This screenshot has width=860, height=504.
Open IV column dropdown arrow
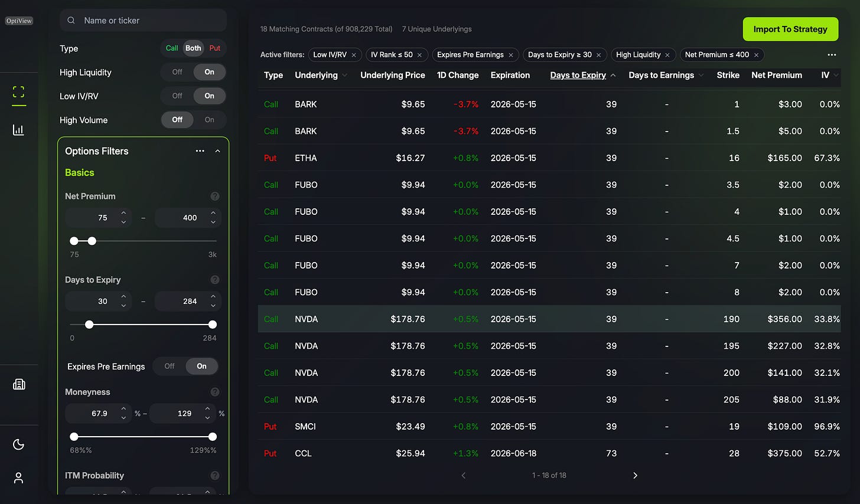tap(836, 76)
